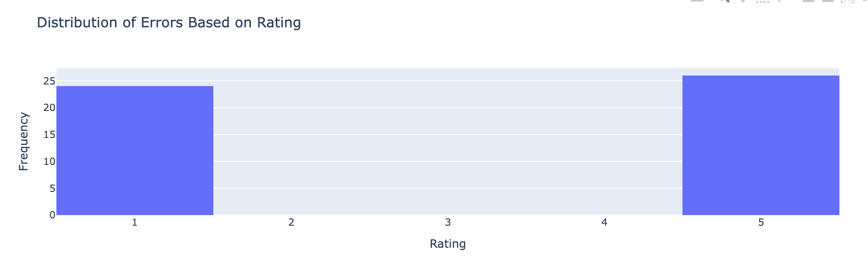Click y-axis tick label 0
This screenshot has width=868, height=271.
[x=52, y=215]
